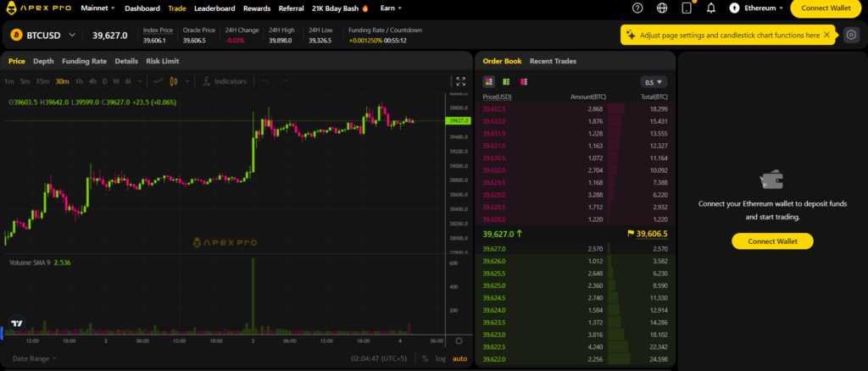The width and height of the screenshot is (868, 371).
Task: Open chart settings gear near time axis
Action: click(459, 341)
